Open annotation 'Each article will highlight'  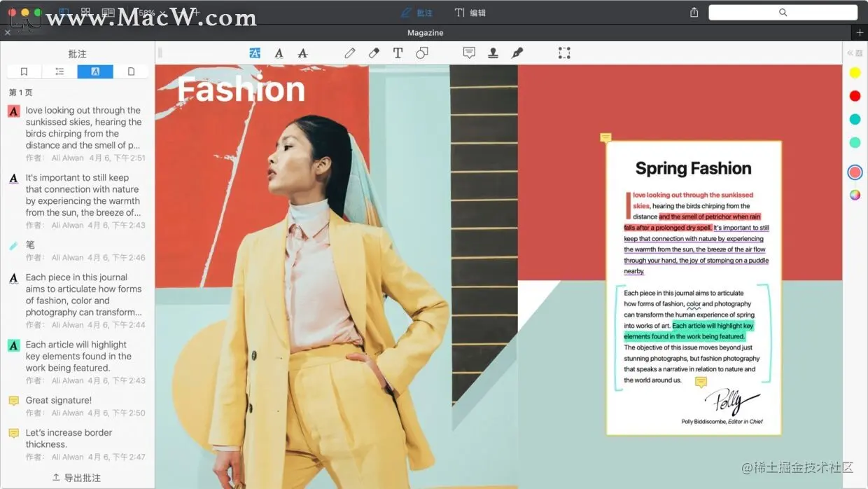tap(77, 361)
